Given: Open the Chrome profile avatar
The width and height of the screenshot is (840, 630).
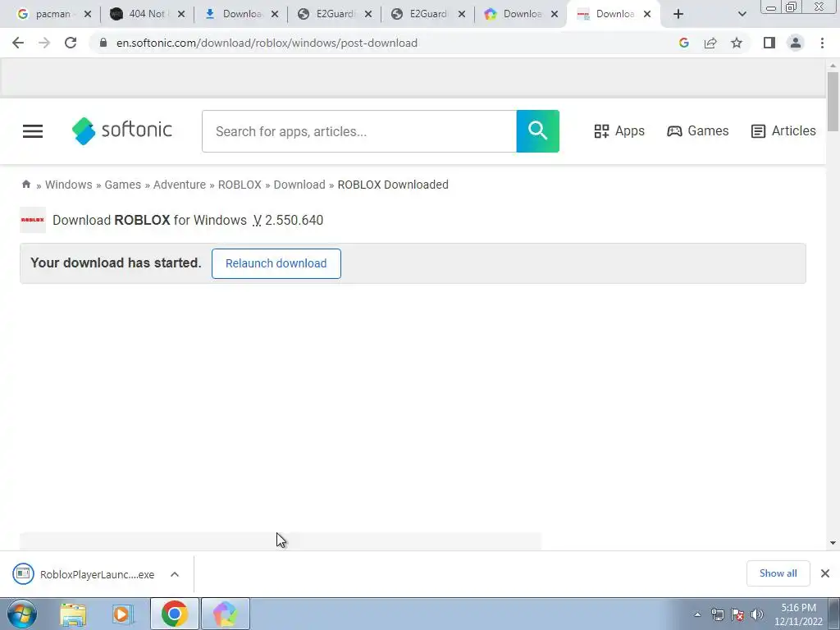Looking at the screenshot, I should (x=796, y=43).
